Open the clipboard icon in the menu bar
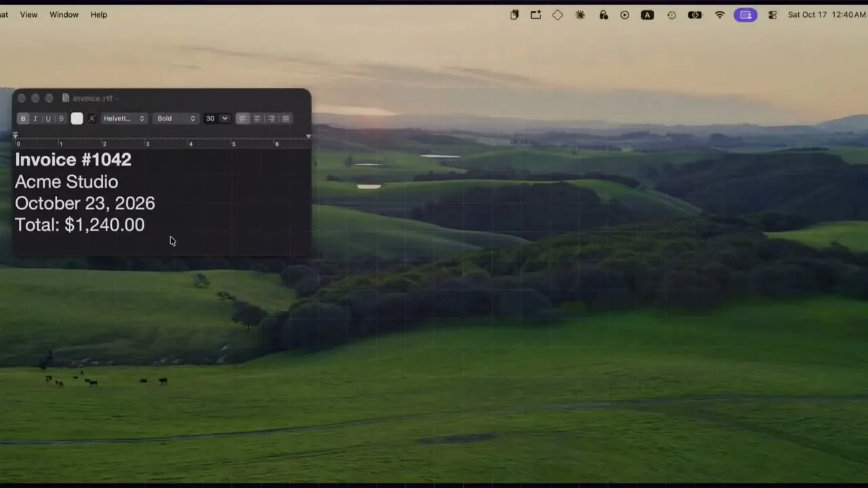This screenshot has height=488, width=868. [515, 15]
